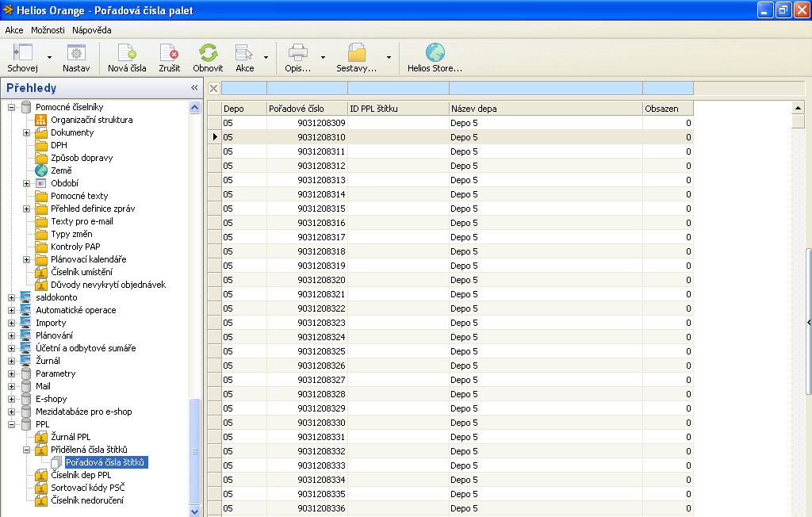Image resolution: width=812 pixels, height=517 pixels.
Task: Select the Automatické operace tree item
Action: (x=75, y=310)
